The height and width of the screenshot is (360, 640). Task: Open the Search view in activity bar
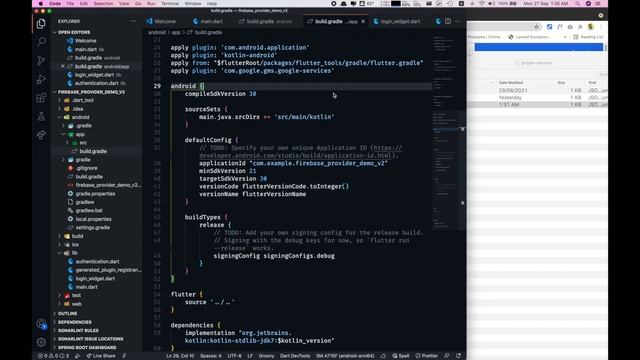pyautogui.click(x=41, y=42)
